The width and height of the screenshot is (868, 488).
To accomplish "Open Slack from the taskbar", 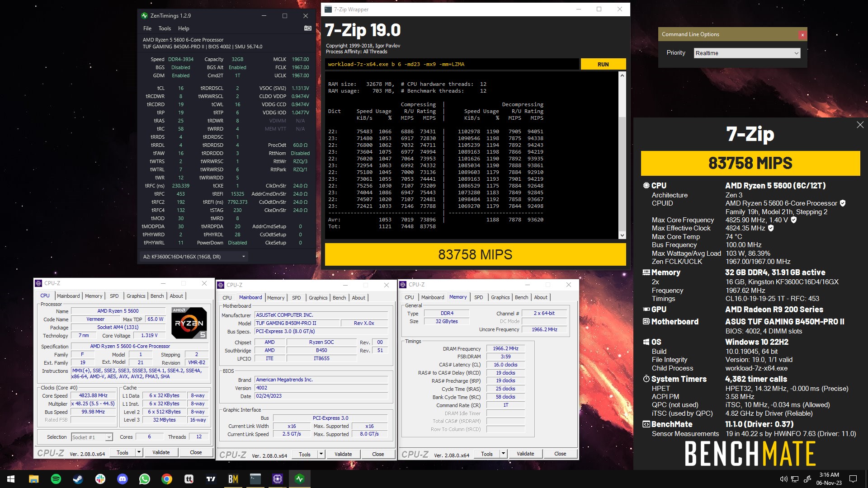I will [100, 479].
